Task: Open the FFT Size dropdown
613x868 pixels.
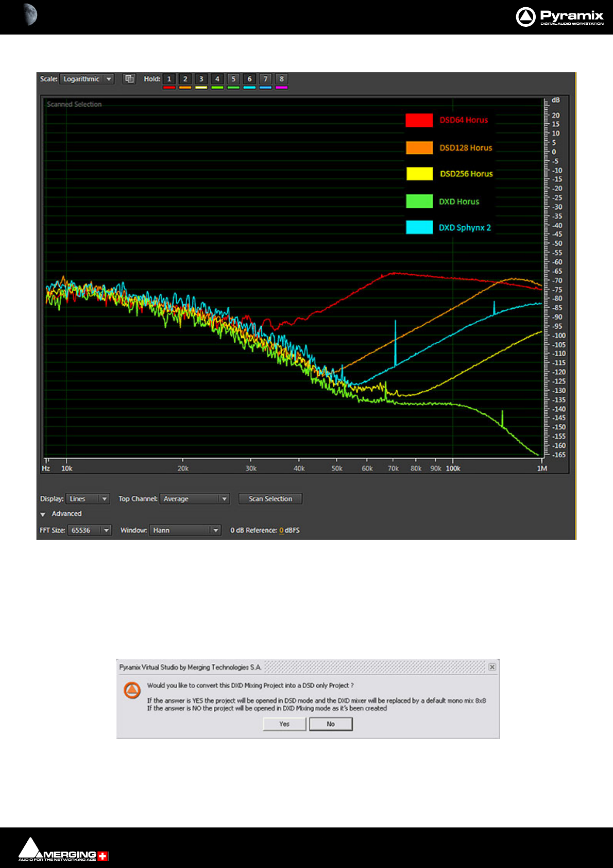Action: [90, 530]
